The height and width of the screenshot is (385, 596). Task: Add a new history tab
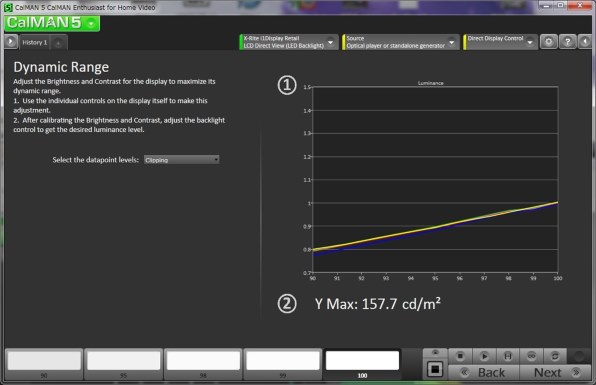point(58,43)
